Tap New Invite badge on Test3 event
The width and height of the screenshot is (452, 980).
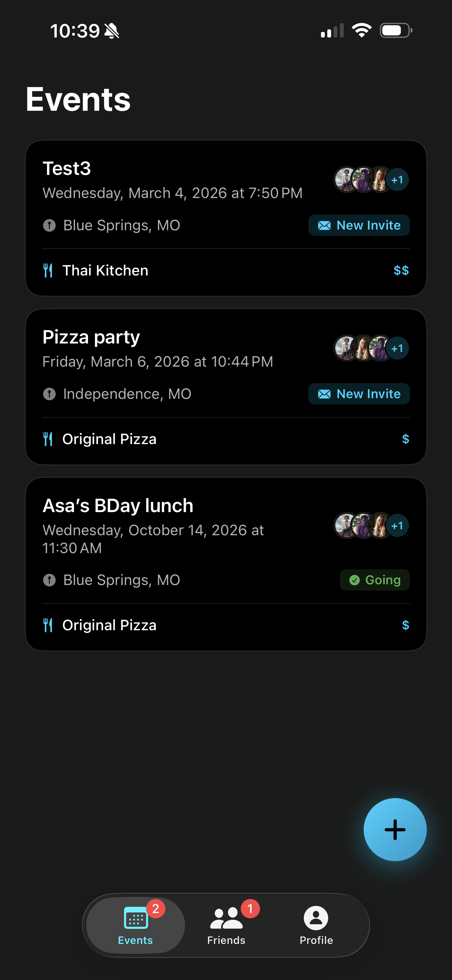pyautogui.click(x=359, y=225)
